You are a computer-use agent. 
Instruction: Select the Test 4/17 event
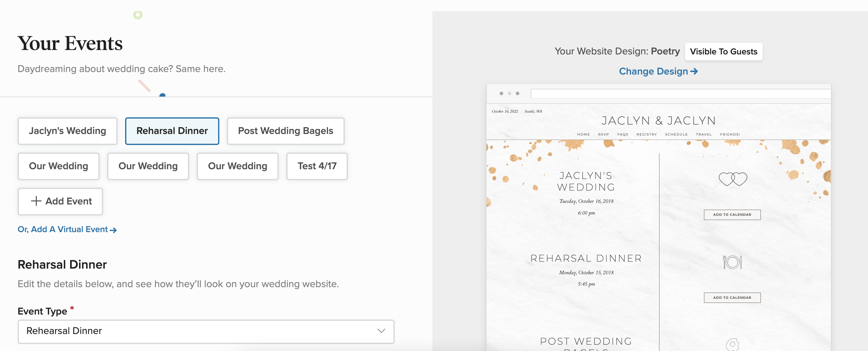click(x=317, y=166)
